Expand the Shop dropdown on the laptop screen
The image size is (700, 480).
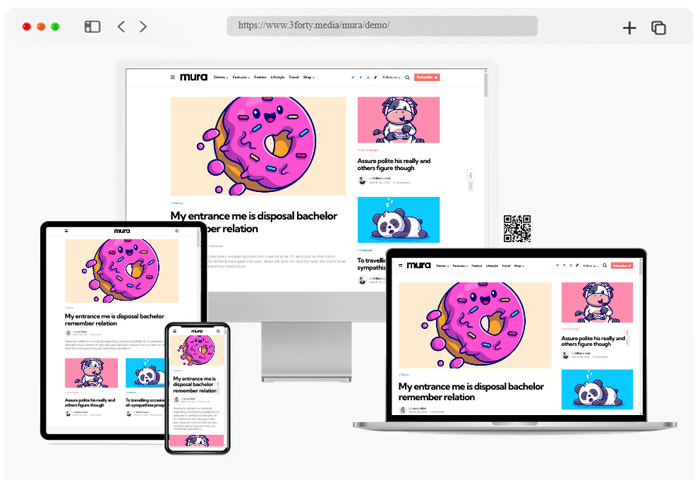[519, 266]
